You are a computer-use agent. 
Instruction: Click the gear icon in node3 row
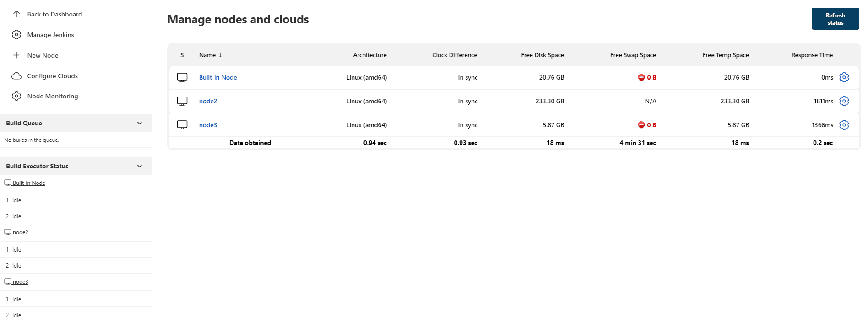pos(844,125)
